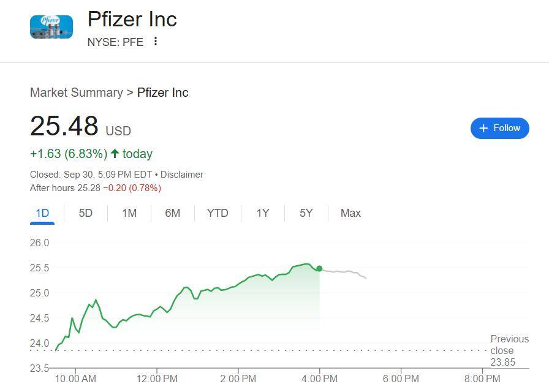549x392 pixels.
Task: Click the Pfizer logo thumbnail
Action: click(x=51, y=27)
